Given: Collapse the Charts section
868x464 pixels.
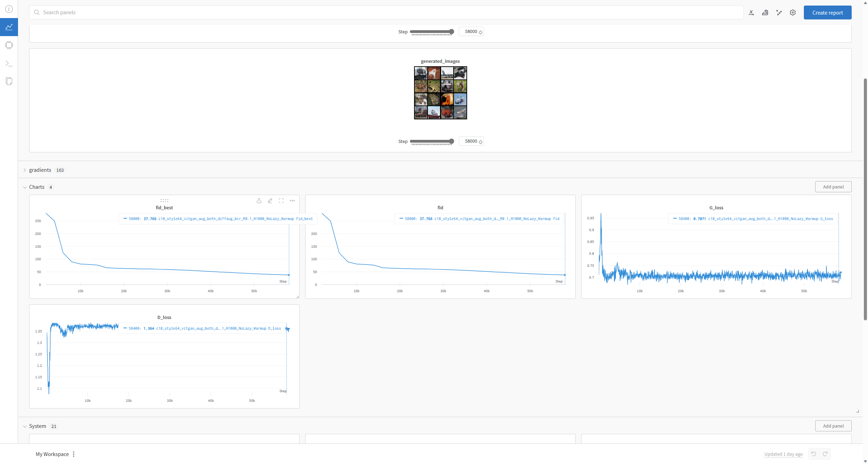Looking at the screenshot, I should (x=25, y=187).
